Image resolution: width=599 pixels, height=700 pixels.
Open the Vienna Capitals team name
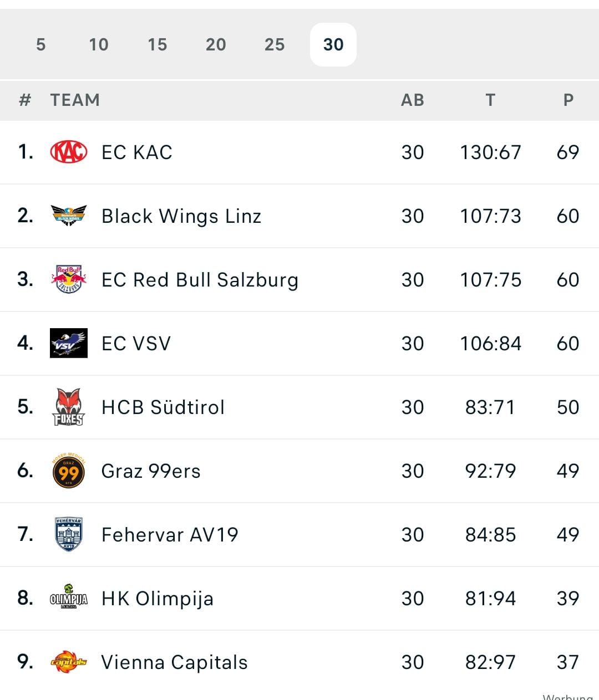174,662
